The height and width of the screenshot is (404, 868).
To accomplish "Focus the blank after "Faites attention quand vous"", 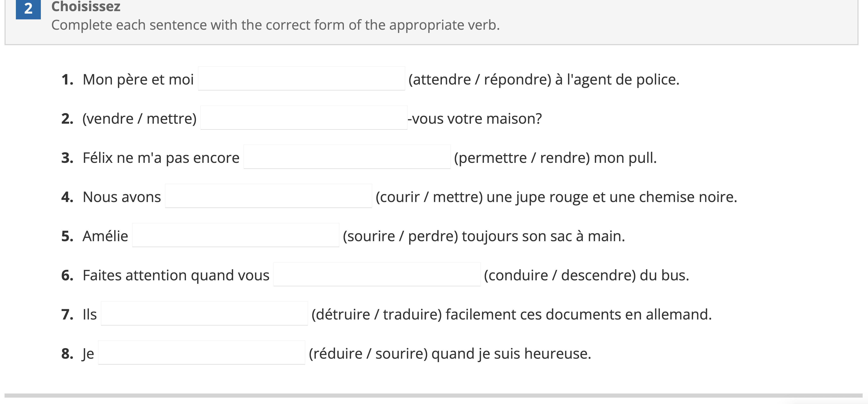I will tap(377, 274).
